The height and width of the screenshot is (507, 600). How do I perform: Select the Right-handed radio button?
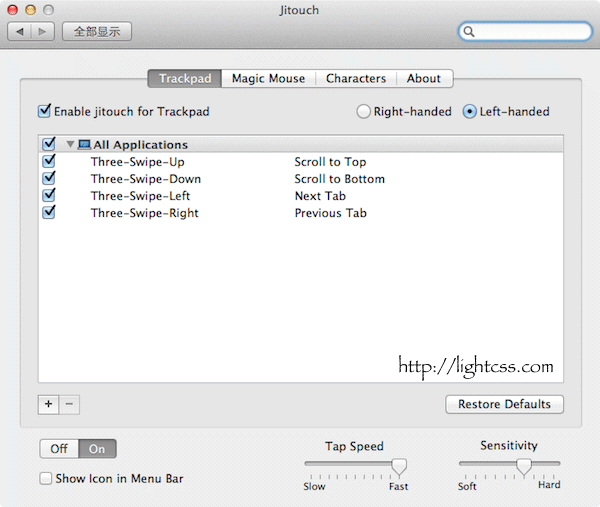(364, 112)
